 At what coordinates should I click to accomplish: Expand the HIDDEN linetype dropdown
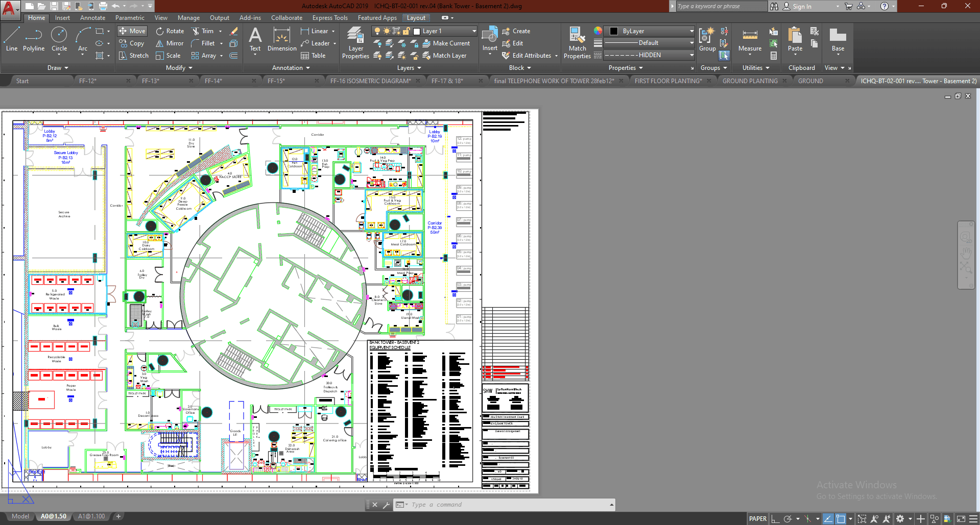coord(649,55)
